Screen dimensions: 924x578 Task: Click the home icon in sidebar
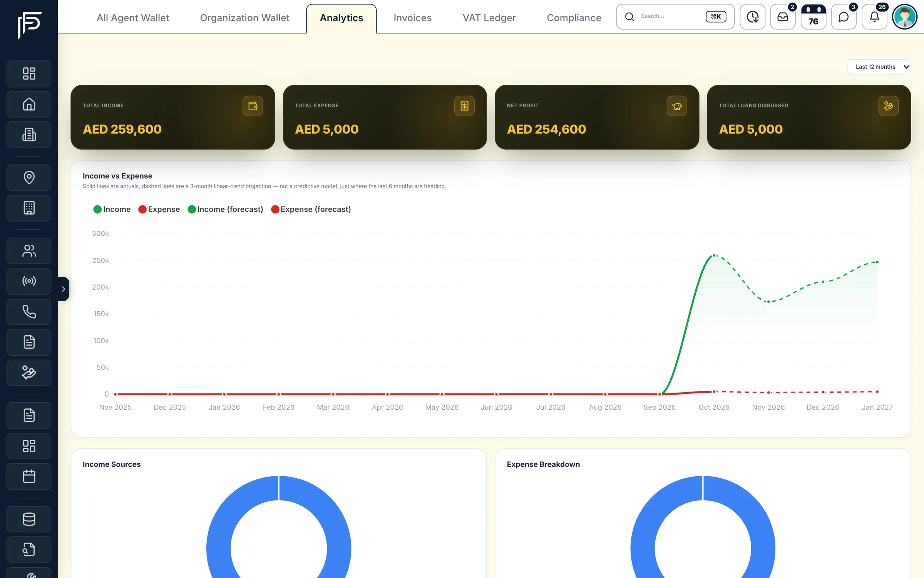[x=29, y=104]
